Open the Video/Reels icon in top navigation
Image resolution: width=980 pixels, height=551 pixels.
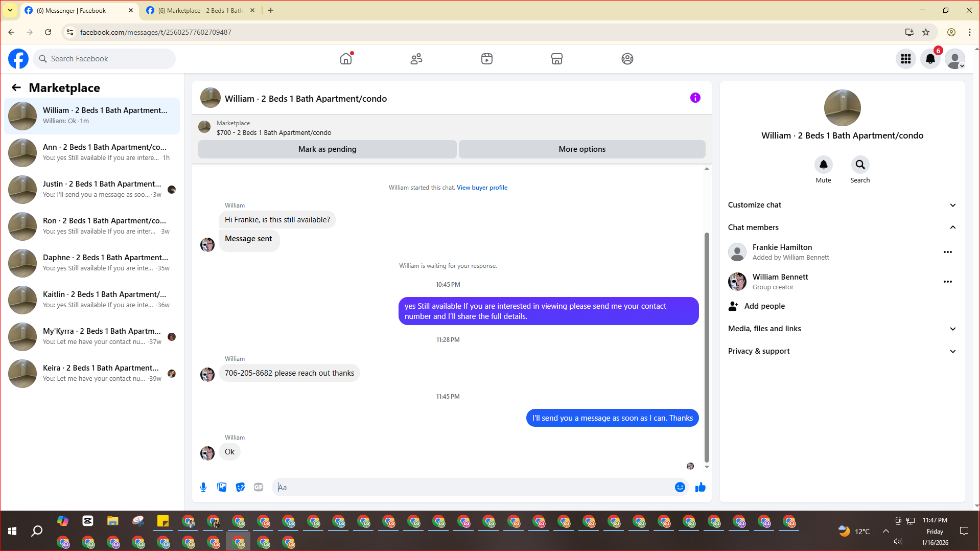[x=487, y=59]
